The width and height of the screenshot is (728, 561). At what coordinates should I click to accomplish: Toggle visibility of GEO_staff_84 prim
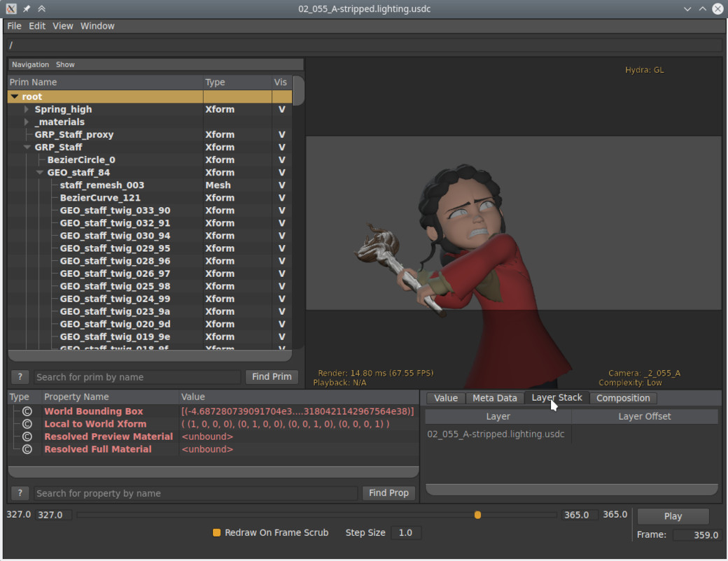pyautogui.click(x=281, y=173)
